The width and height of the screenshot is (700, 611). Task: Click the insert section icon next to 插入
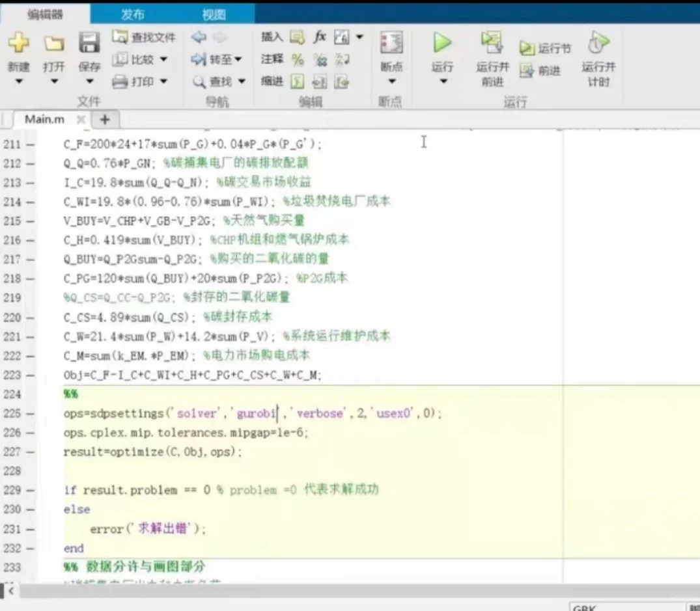298,37
